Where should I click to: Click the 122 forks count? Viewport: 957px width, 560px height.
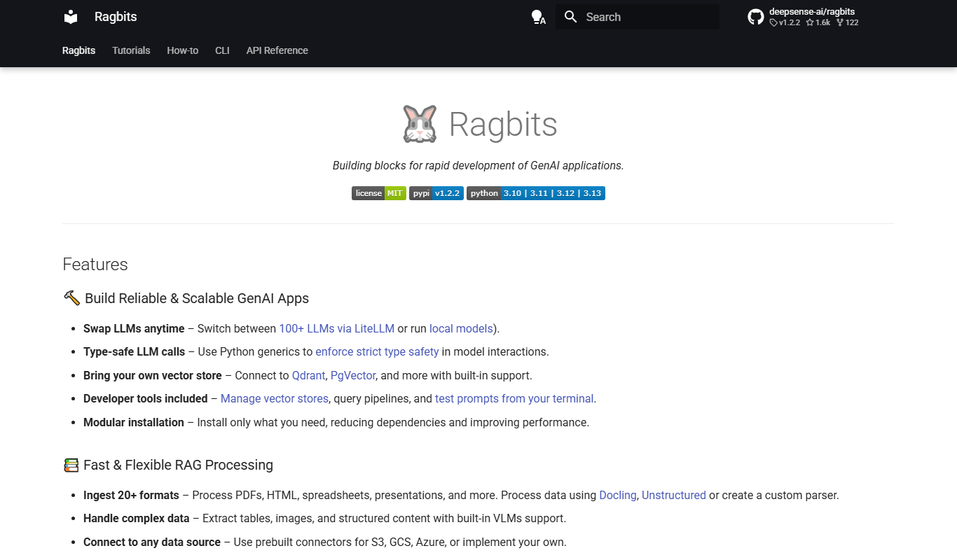coord(848,22)
